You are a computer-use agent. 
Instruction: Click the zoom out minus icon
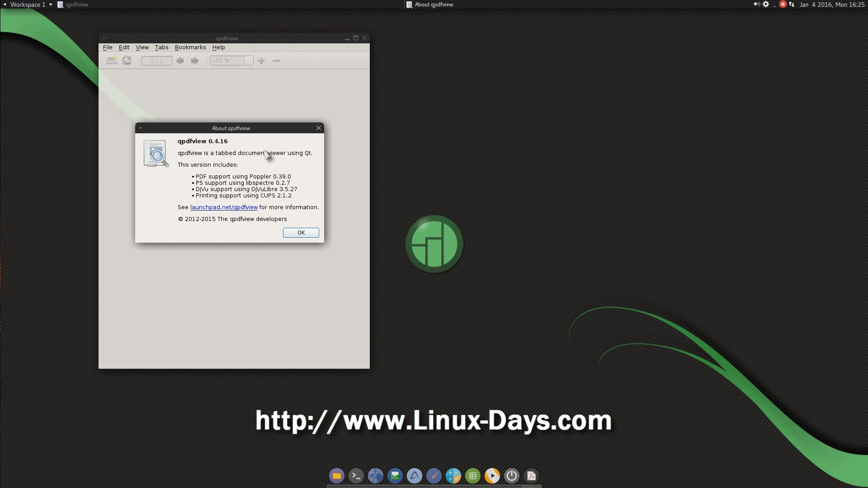click(x=276, y=61)
